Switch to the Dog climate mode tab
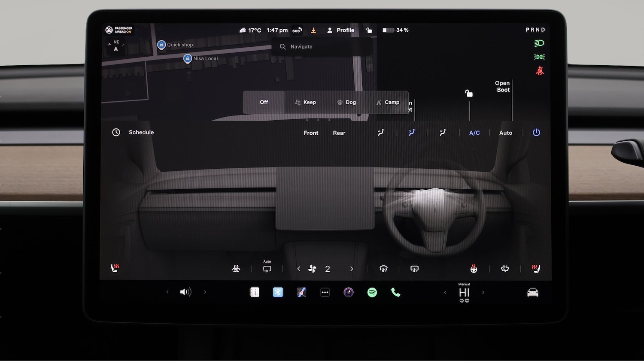 tap(346, 102)
